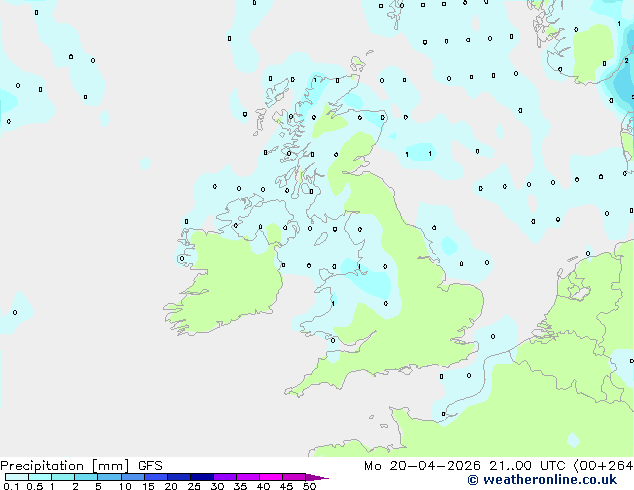
Task: Open the weatheronline.co.uk copyright link
Action: pos(542,480)
